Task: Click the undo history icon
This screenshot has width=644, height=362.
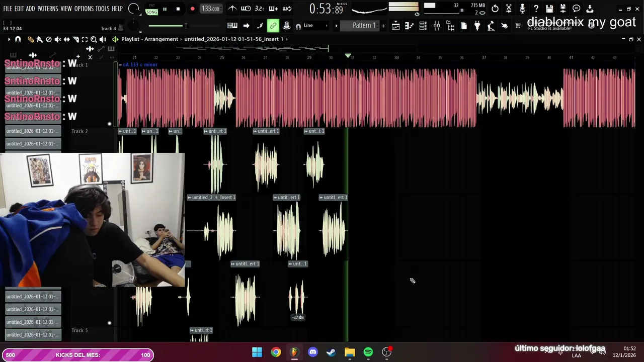Action: pyautogui.click(x=495, y=9)
